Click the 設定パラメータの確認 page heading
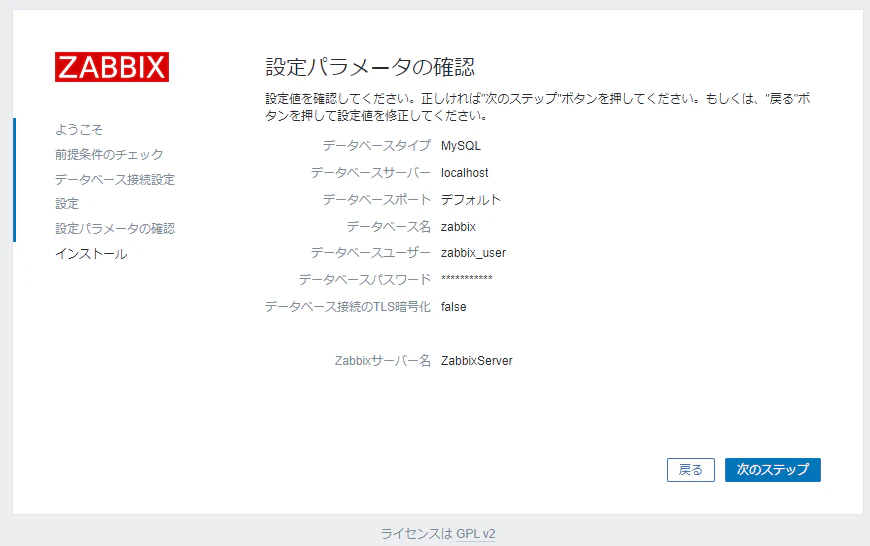Screen dimensions: 870x546 pyautogui.click(x=370, y=67)
